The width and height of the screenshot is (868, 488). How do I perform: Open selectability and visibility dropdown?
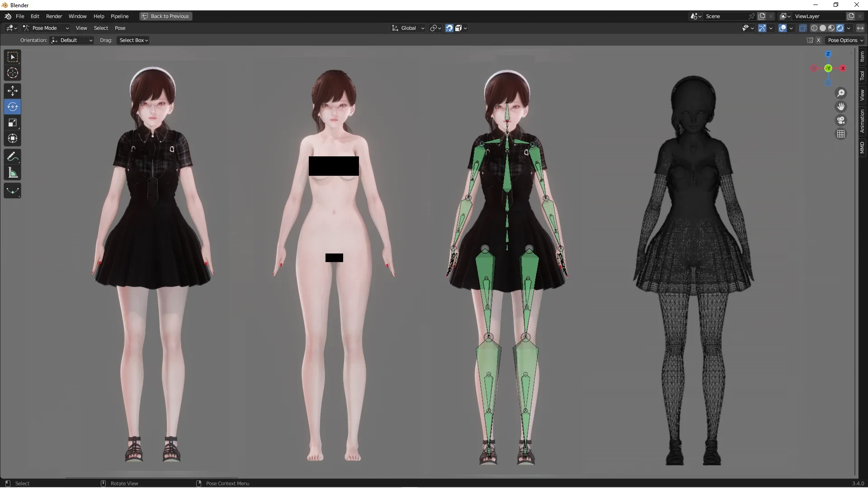click(x=748, y=28)
